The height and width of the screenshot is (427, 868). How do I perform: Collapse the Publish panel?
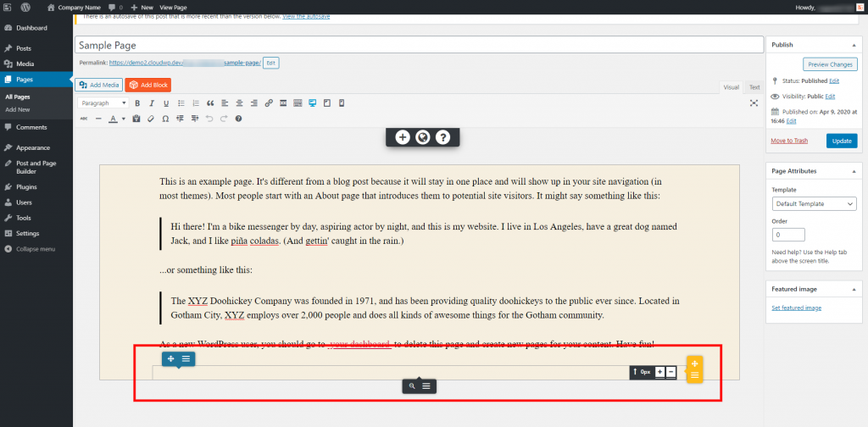[x=854, y=45]
